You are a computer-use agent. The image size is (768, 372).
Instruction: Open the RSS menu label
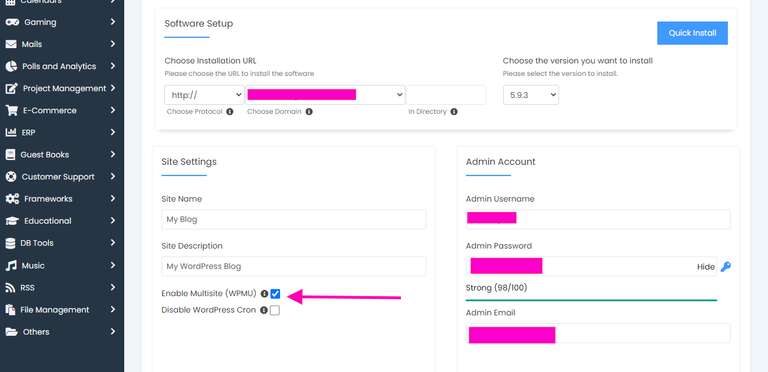(27, 288)
